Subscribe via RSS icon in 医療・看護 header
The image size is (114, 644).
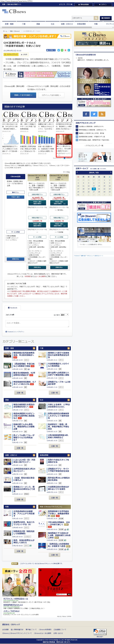click(x=34, y=348)
